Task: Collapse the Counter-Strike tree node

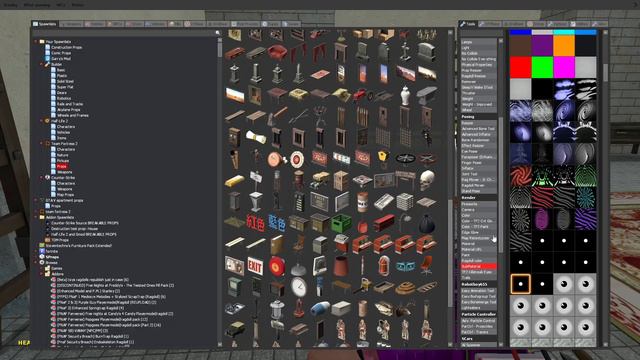Action: pos(42,178)
